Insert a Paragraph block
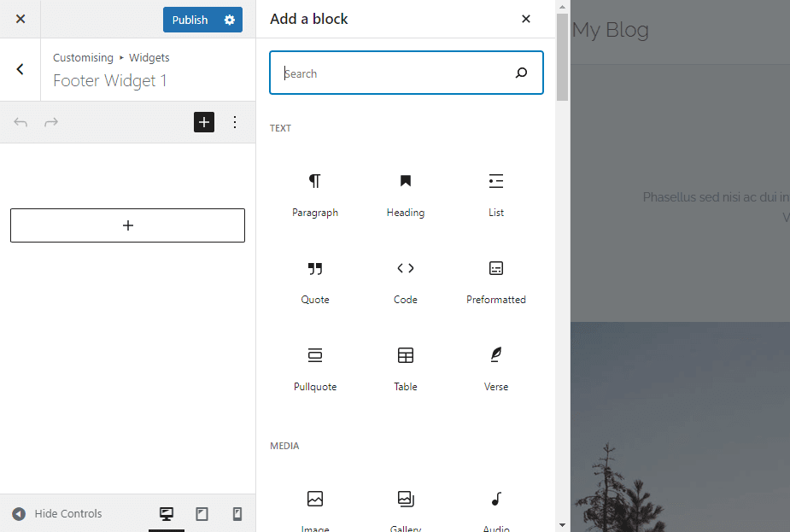 (x=315, y=195)
